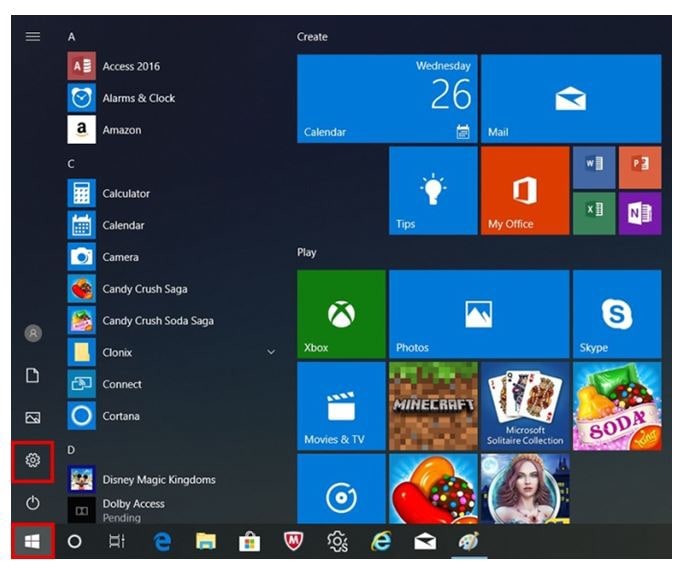Launch Connect app

pos(173,384)
